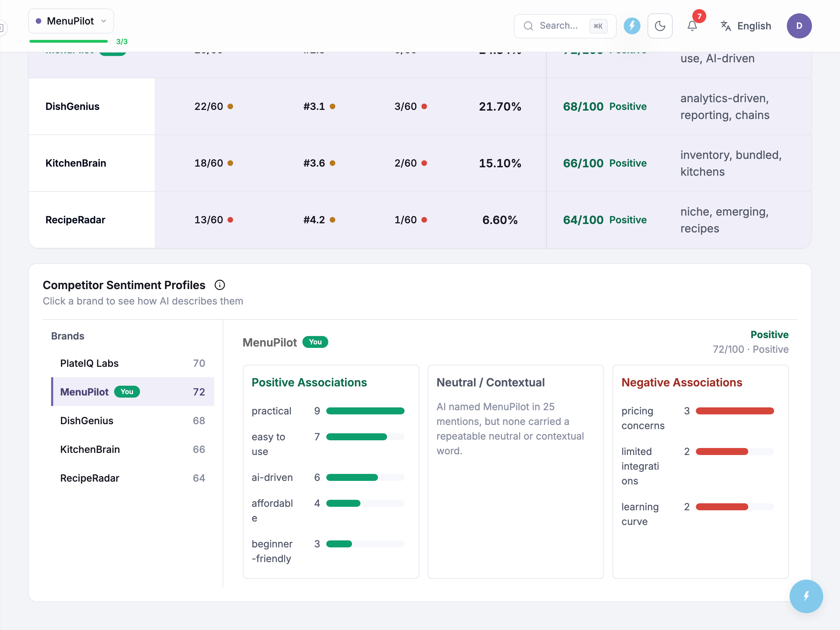Collapse the sidebar toggle at left edge

click(x=2, y=28)
